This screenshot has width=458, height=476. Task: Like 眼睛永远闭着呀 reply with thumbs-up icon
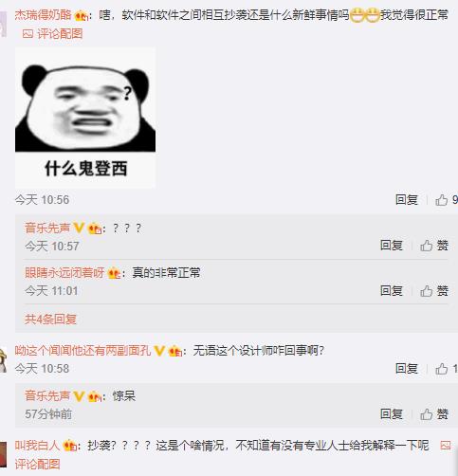(427, 291)
